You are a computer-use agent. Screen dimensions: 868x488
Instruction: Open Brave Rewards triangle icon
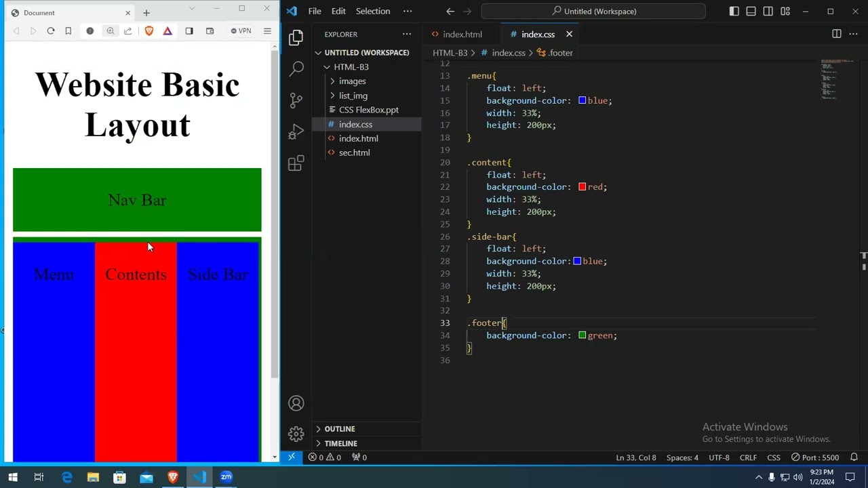coord(167,30)
